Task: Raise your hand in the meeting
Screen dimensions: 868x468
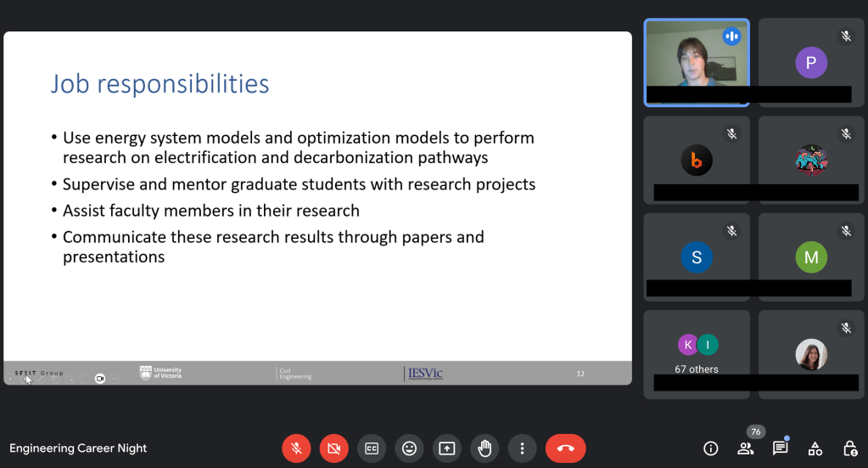Action: (484, 448)
